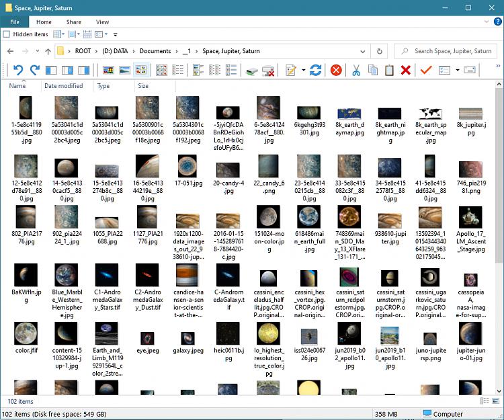The image size is (504, 420).
Task: Switch to details view in the status bar
Action: (485, 401)
